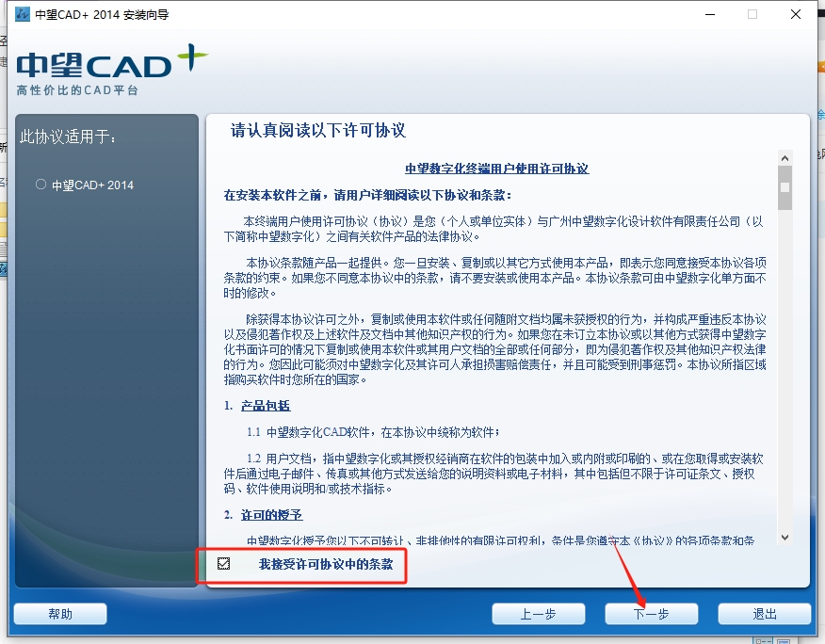Click the 请认真阅读以下许可协议 page heading
Screen dimensions: 825x644
point(318,131)
